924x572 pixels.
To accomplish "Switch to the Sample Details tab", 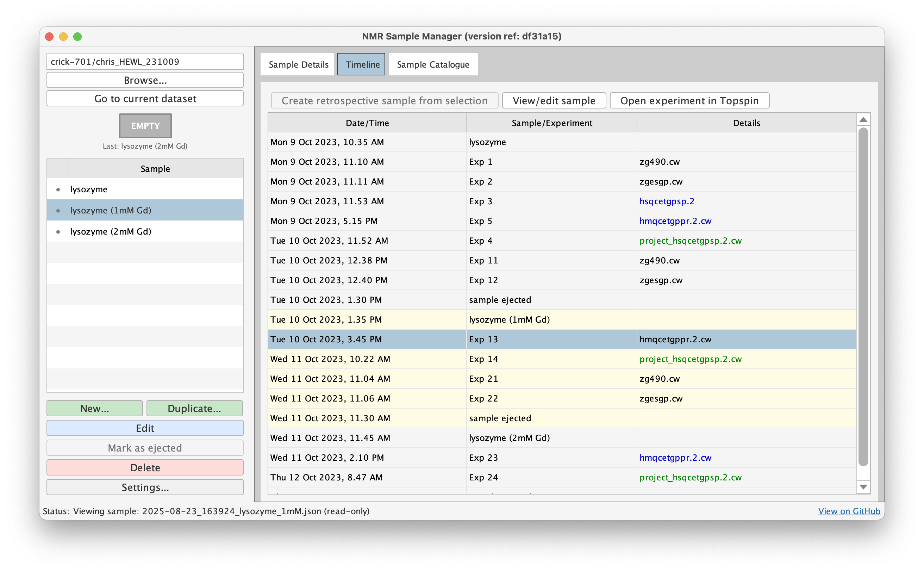I will (298, 64).
